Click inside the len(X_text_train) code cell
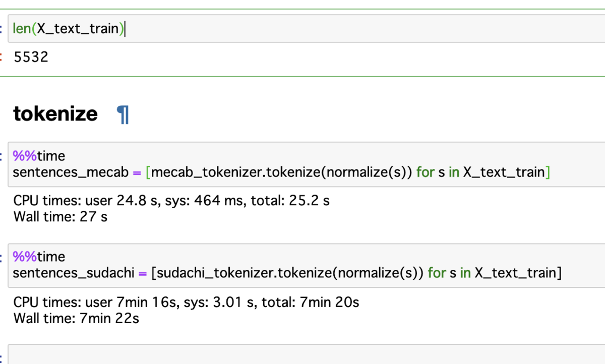The image size is (605, 364). point(302,29)
